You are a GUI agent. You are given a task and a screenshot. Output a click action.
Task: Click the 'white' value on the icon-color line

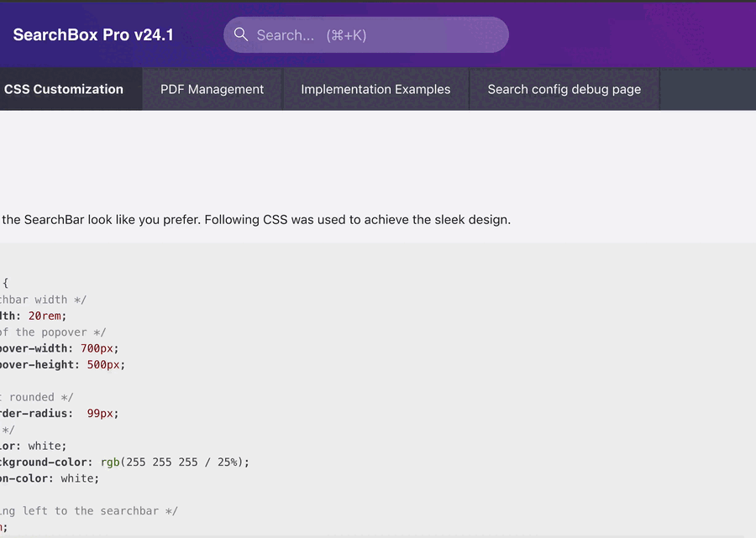click(x=76, y=478)
